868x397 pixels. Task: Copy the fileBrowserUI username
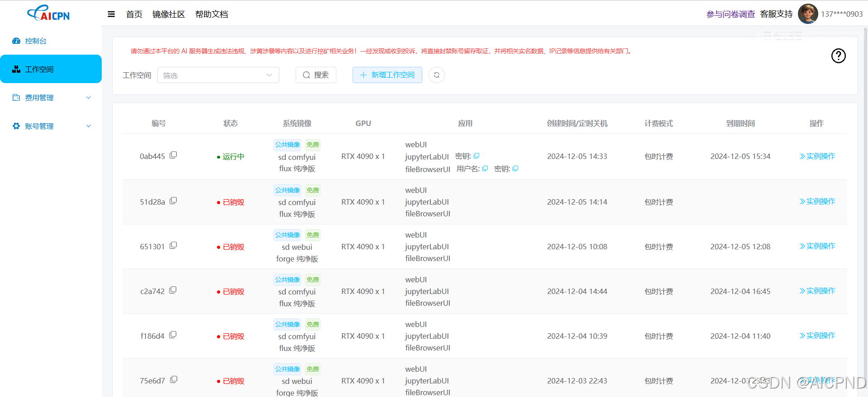485,168
